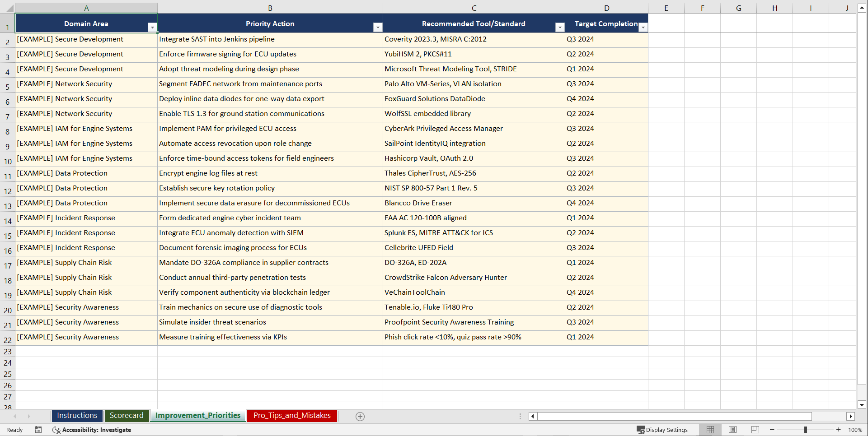
Task: Switch to Normal view in status bar
Action: click(x=710, y=430)
